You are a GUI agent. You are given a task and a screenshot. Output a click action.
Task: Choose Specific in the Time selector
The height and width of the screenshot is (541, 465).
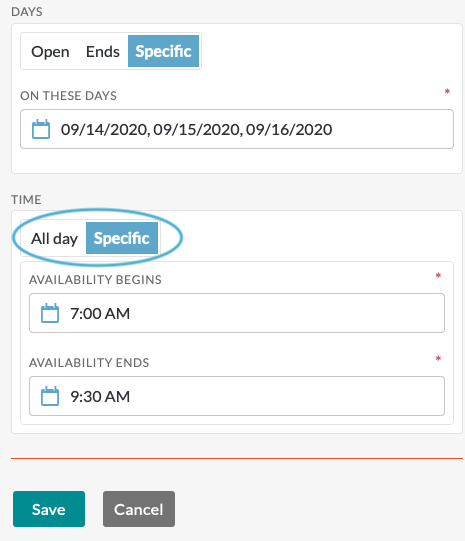(122, 238)
